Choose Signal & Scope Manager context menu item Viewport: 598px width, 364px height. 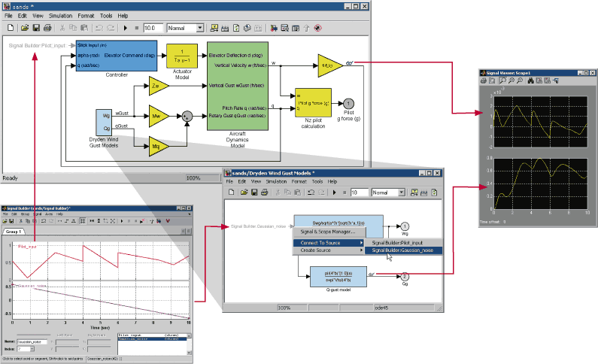(x=328, y=232)
